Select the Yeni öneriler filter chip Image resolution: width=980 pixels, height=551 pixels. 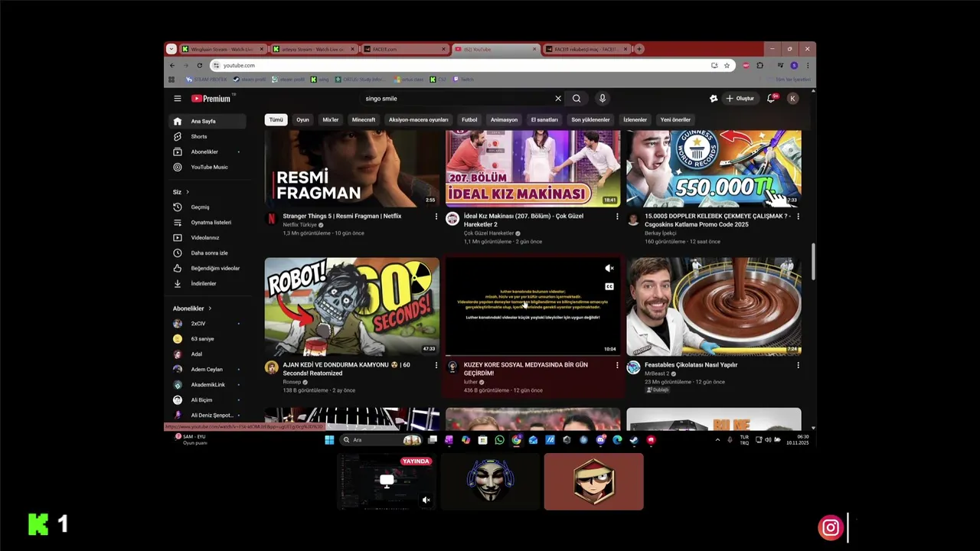(675, 119)
